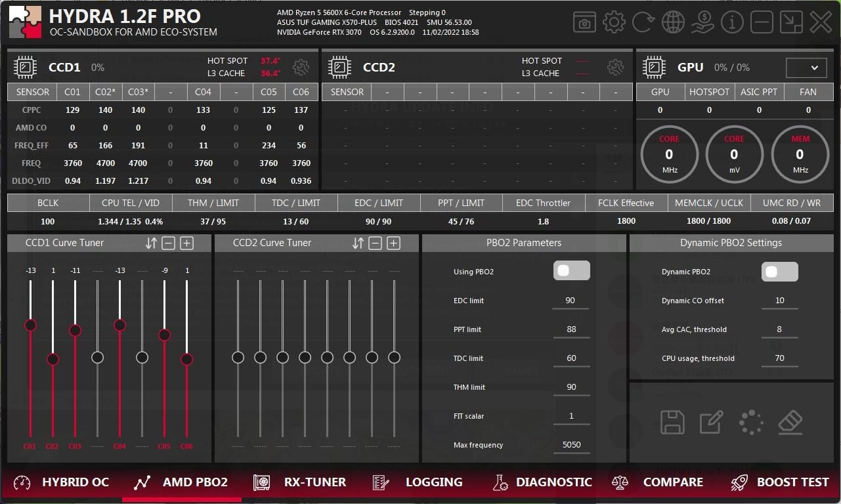This screenshot has height=504, width=841.
Task: Click the refresh arrow icon in header
Action: pos(643,22)
